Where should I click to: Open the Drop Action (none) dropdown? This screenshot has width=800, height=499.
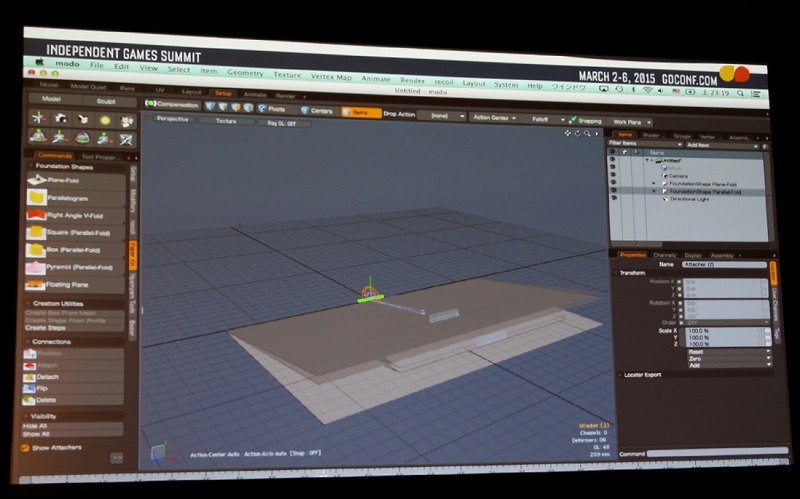pyautogui.click(x=442, y=116)
